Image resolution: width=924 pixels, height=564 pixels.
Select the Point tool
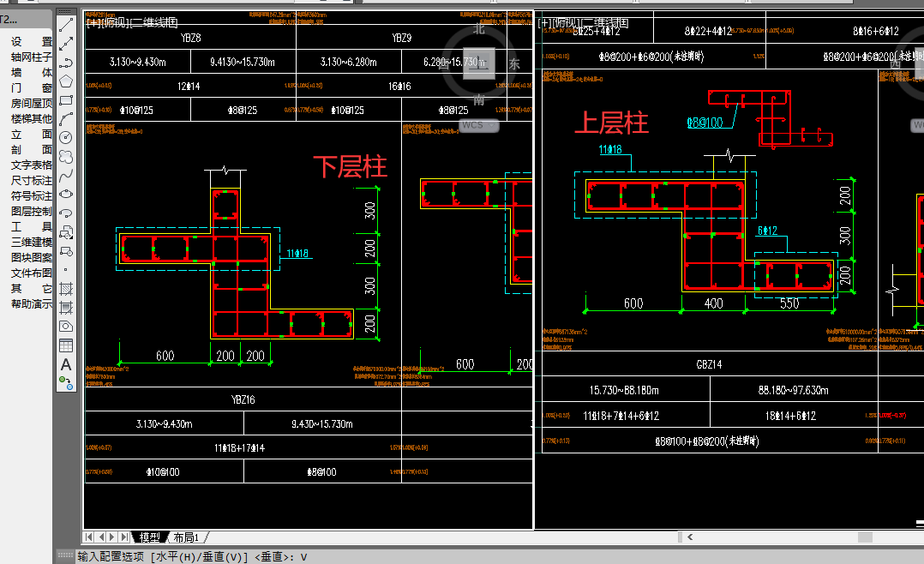click(x=66, y=270)
